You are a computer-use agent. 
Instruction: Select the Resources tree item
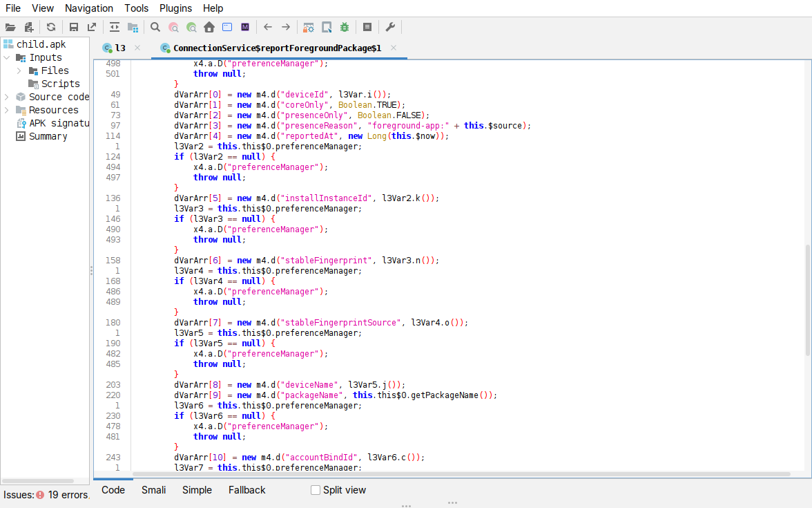pyautogui.click(x=53, y=110)
